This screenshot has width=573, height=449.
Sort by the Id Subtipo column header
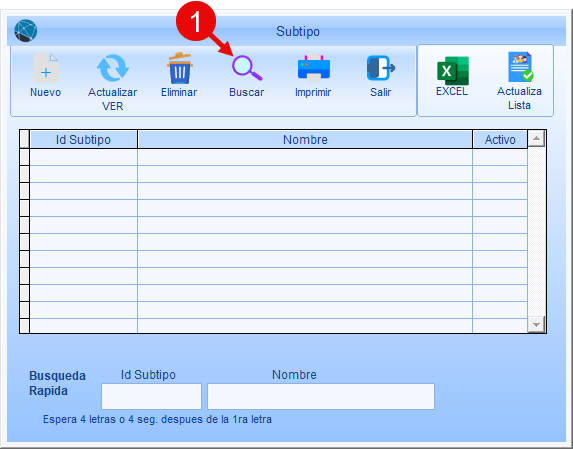83,139
